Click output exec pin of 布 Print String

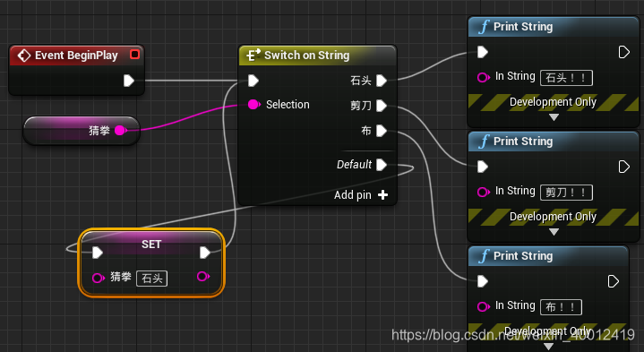tap(614, 281)
